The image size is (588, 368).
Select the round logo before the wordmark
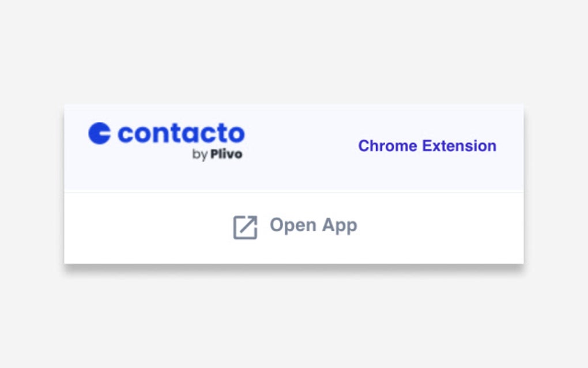click(100, 133)
